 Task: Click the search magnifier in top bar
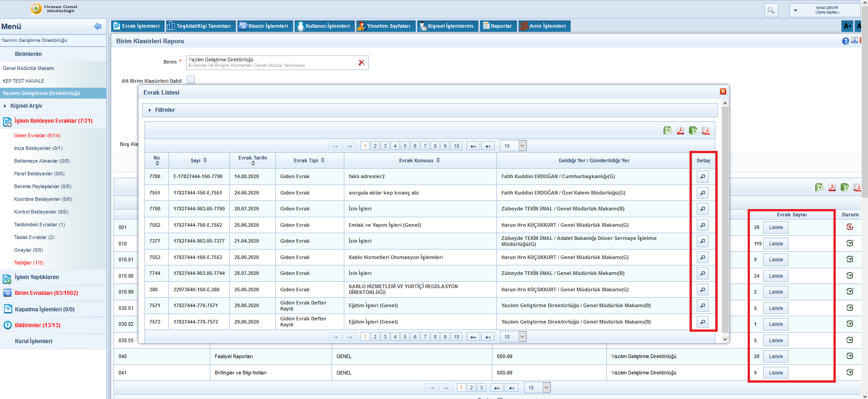(771, 10)
